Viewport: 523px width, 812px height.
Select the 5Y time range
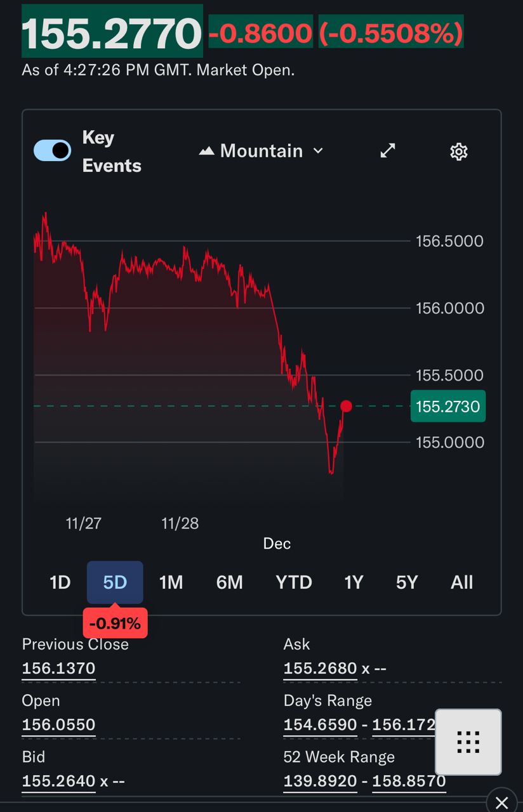click(407, 582)
